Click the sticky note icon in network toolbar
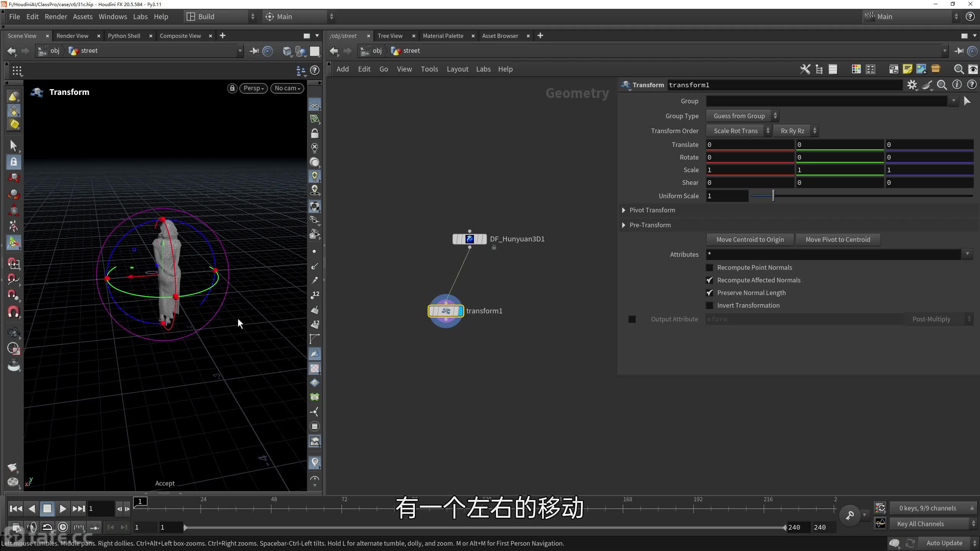This screenshot has width=980, height=551. (907, 69)
